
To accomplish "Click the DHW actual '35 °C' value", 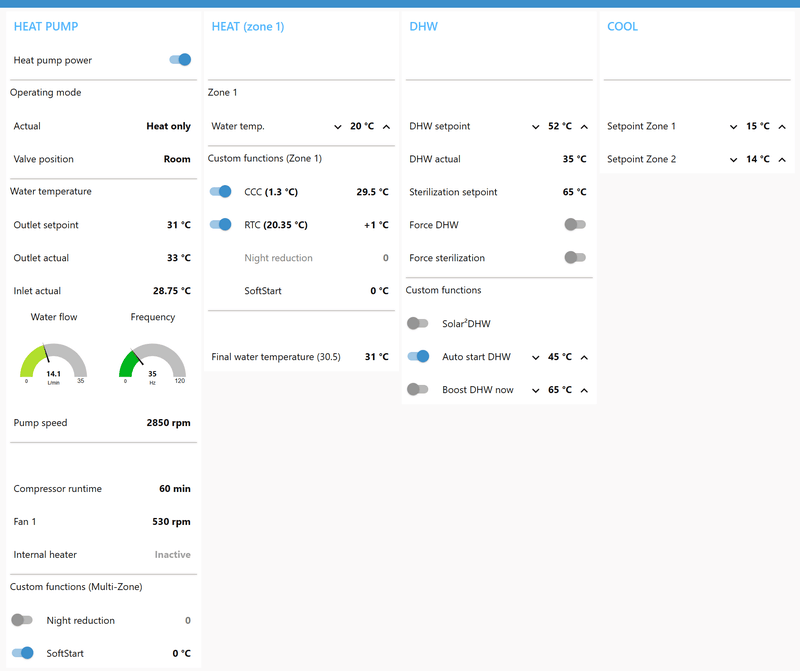I will click(574, 159).
